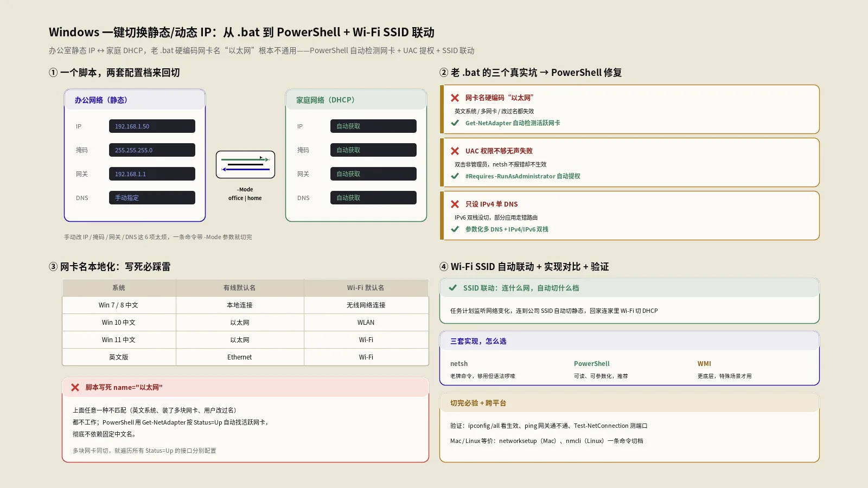The height and width of the screenshot is (488, 868).
Task: Click the SSID 联动：连什么网，自动切什么档 heading
Action: click(x=521, y=288)
